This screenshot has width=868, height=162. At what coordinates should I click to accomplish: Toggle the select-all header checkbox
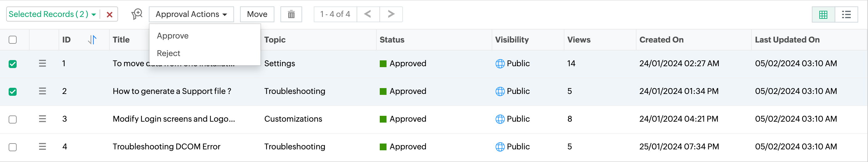tap(13, 40)
